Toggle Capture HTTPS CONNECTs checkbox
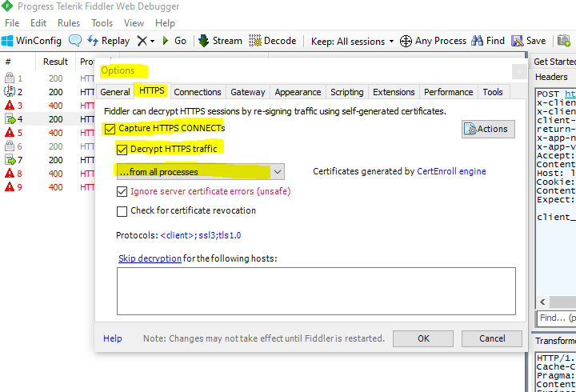576x392 pixels. tap(110, 129)
